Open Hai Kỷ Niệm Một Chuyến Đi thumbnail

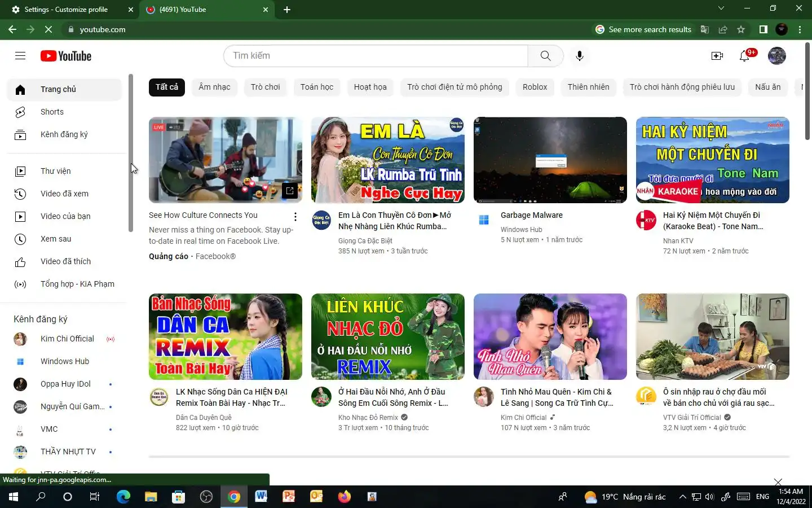click(x=712, y=160)
